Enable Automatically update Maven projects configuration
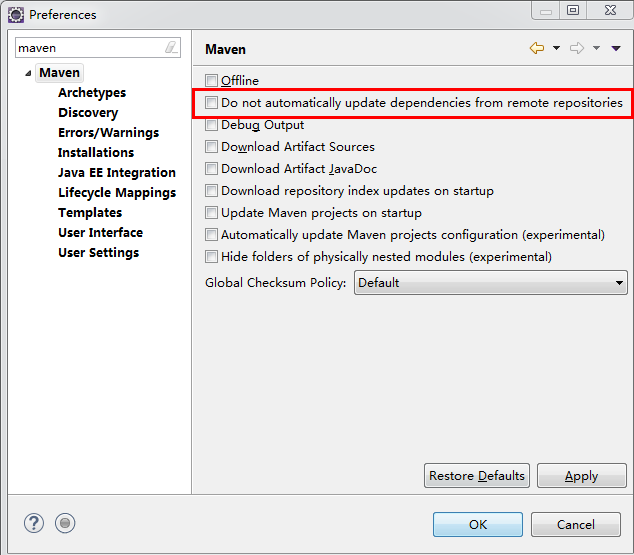The width and height of the screenshot is (634, 555). pos(211,234)
